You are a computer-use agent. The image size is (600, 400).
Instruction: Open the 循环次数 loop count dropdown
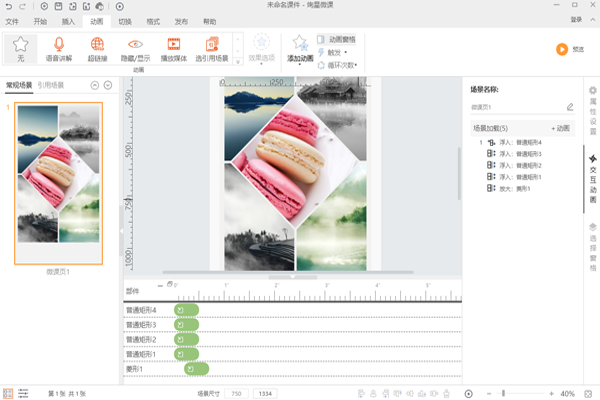click(x=338, y=65)
